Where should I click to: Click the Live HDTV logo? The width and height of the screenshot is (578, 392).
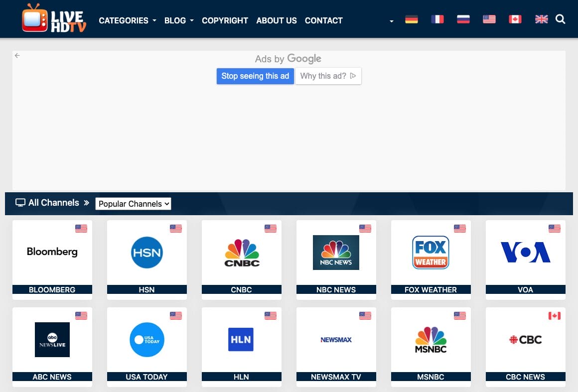click(54, 18)
